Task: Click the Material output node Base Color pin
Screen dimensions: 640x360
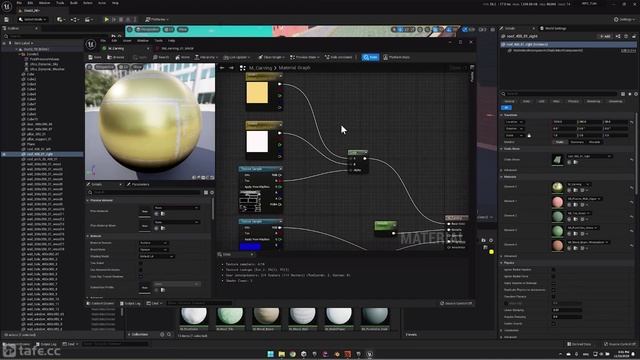Action: point(449,224)
